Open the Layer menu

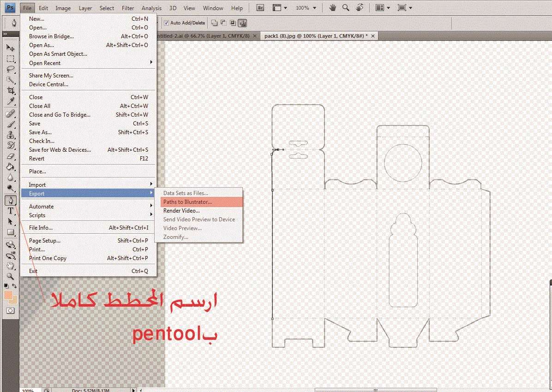click(x=85, y=8)
